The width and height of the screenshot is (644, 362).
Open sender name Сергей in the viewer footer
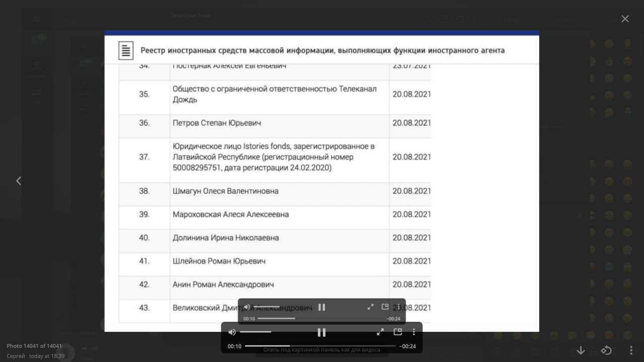(x=16, y=356)
